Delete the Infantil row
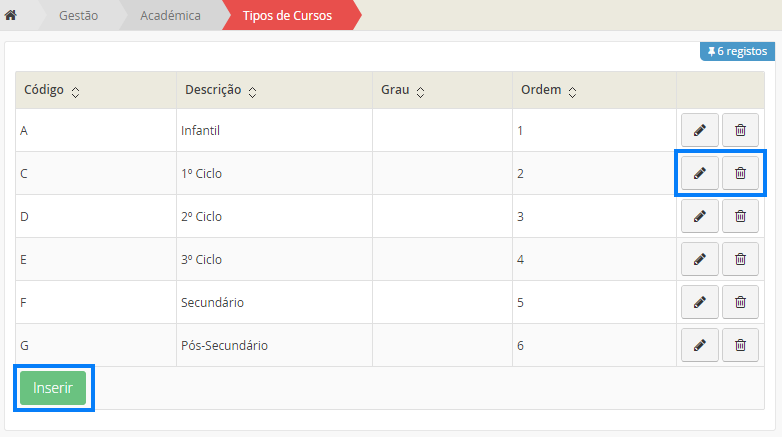Screen dimensions: 782x437 tap(740, 130)
